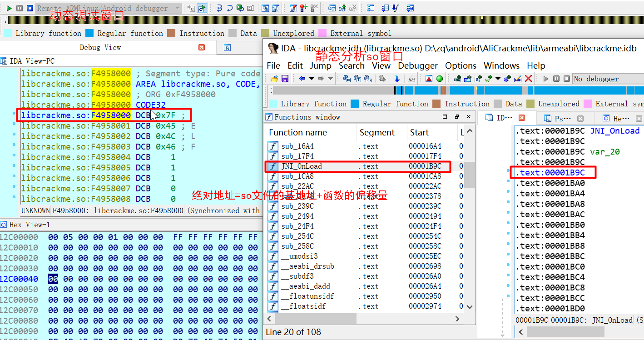Open the Jump menu
644x340 pixels.
point(321,66)
